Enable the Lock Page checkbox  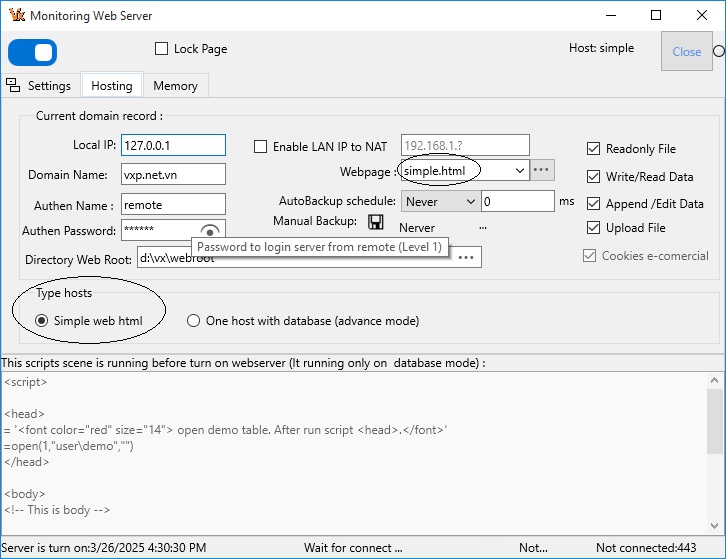click(x=162, y=49)
